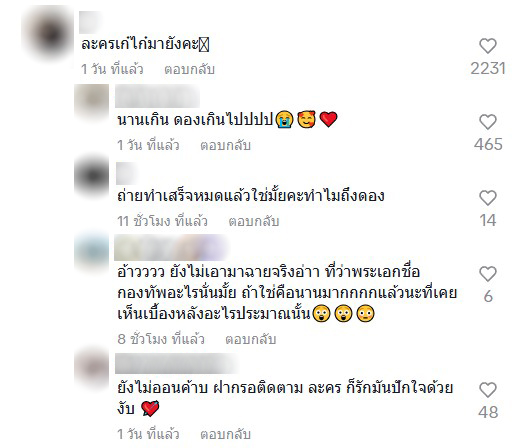Like the top comment with 2231 likes

[488, 46]
